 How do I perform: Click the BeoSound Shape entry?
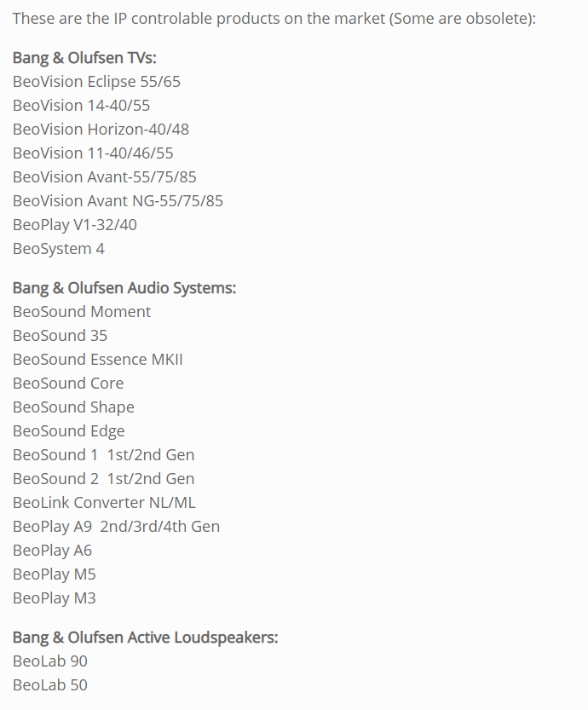73,407
